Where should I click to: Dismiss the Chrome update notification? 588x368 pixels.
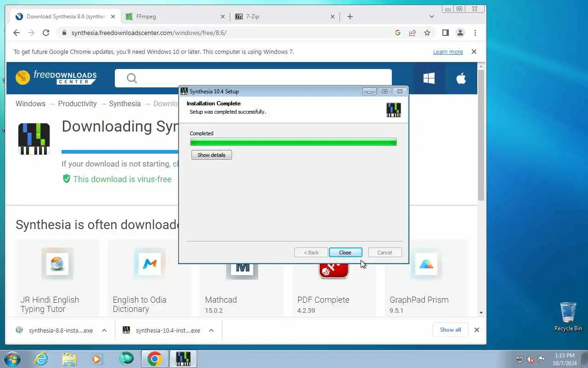click(x=474, y=52)
